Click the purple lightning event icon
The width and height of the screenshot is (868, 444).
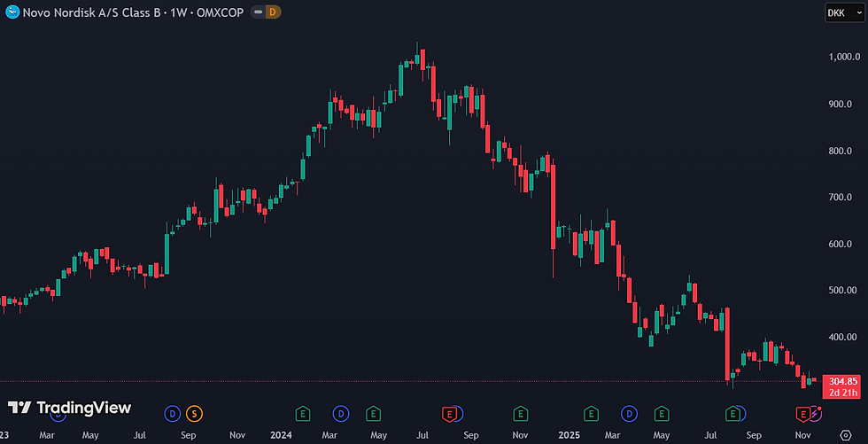click(x=816, y=412)
